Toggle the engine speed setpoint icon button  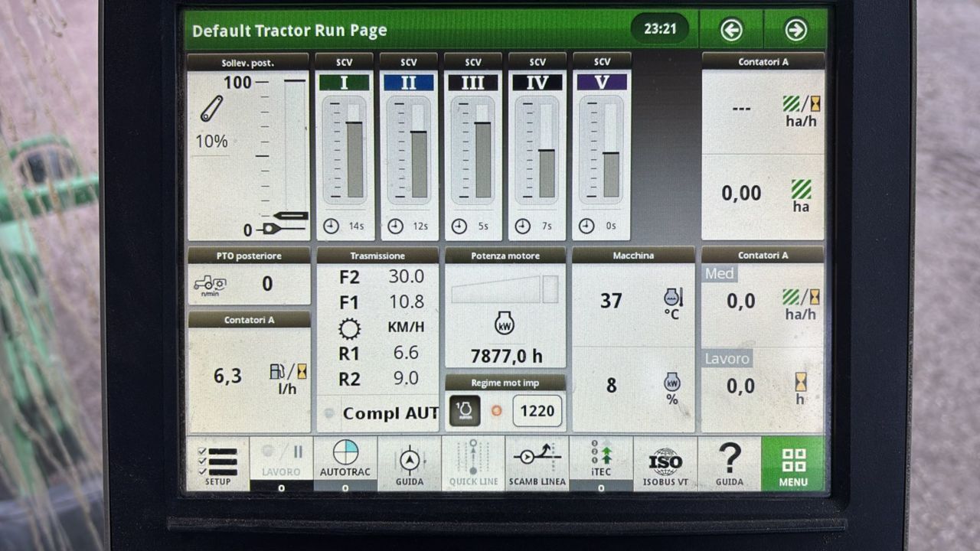pos(464,411)
